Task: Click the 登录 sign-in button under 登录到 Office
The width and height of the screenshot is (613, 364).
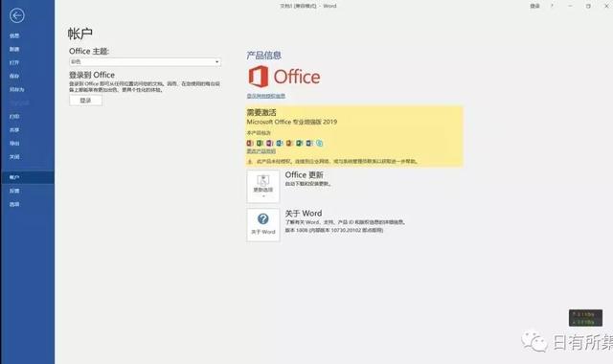Action: [x=85, y=101]
